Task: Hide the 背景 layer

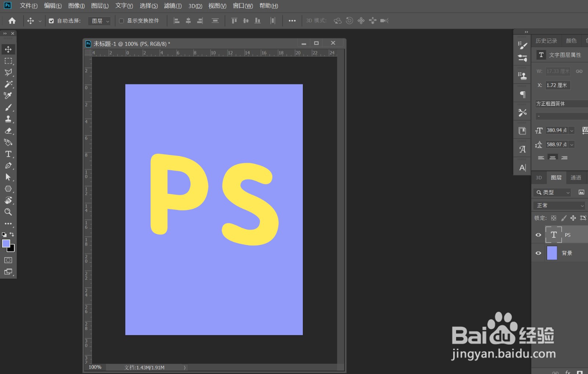Action: pos(538,253)
